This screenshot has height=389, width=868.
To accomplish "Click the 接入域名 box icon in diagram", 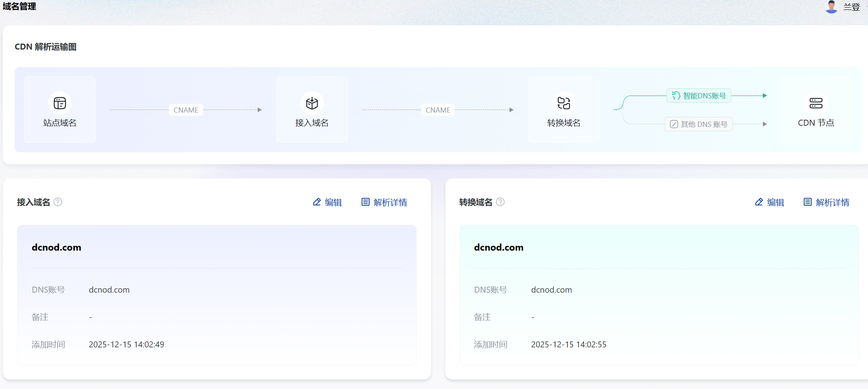I will (x=312, y=103).
